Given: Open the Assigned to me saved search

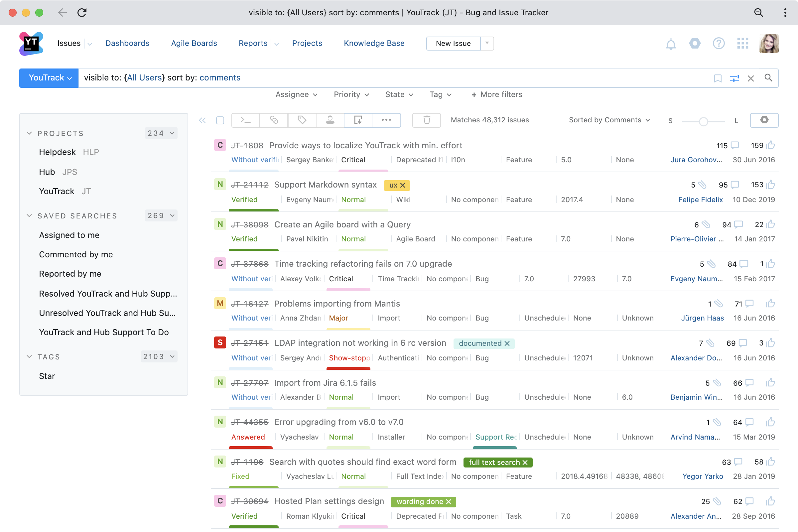Looking at the screenshot, I should click(69, 235).
